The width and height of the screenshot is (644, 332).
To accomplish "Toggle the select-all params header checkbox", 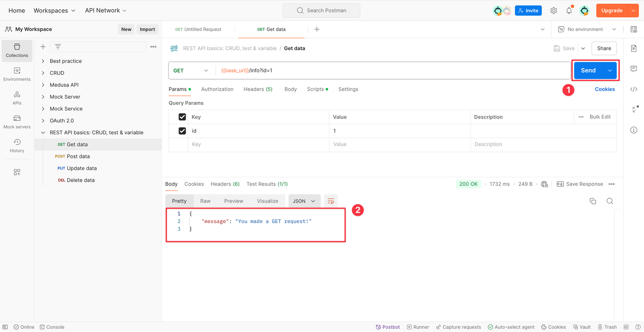I will tap(182, 117).
